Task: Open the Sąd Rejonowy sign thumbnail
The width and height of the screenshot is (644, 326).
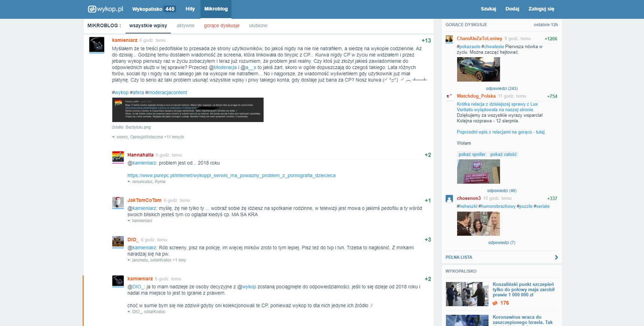Action: click(x=479, y=171)
